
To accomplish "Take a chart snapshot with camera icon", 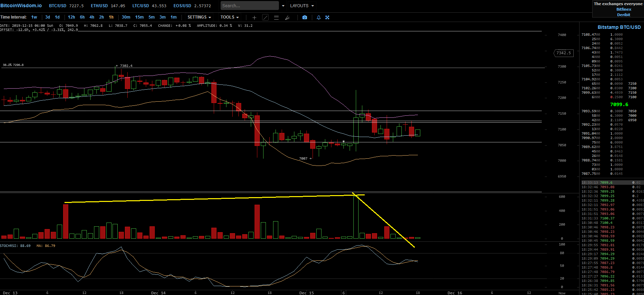I will tap(305, 18).
